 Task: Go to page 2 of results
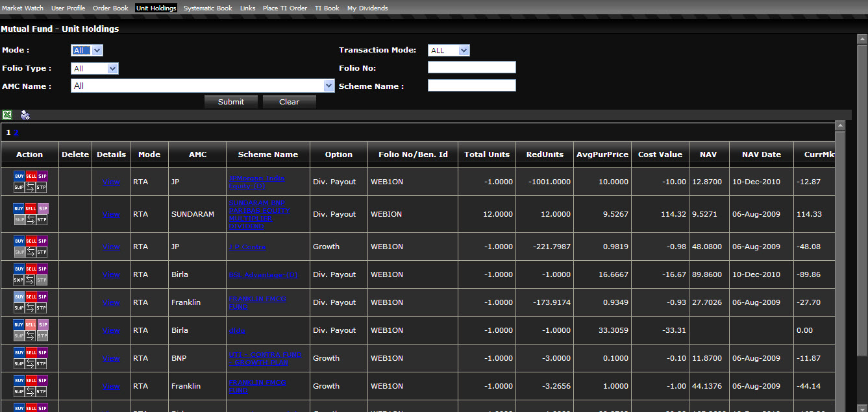point(16,132)
